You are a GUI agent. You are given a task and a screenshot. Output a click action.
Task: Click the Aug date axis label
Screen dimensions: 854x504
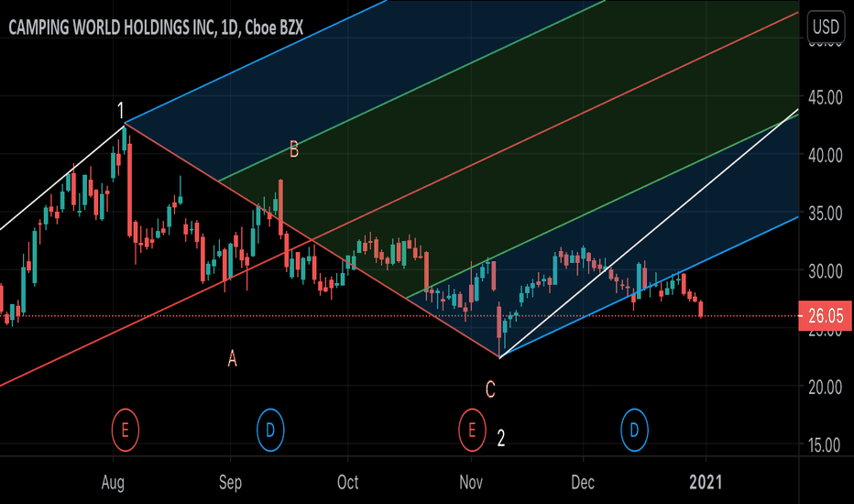point(113,482)
